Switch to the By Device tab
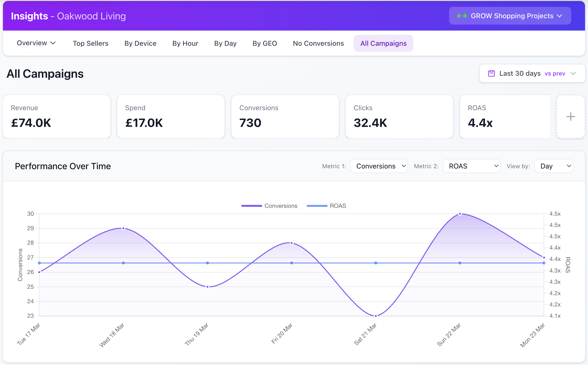 point(140,44)
